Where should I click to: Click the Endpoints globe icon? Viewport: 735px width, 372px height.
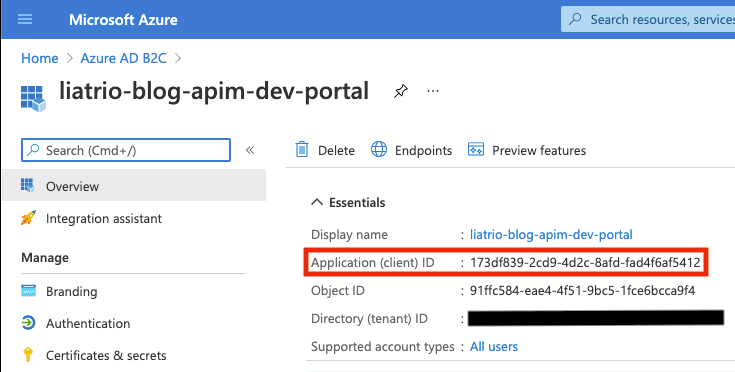[379, 150]
